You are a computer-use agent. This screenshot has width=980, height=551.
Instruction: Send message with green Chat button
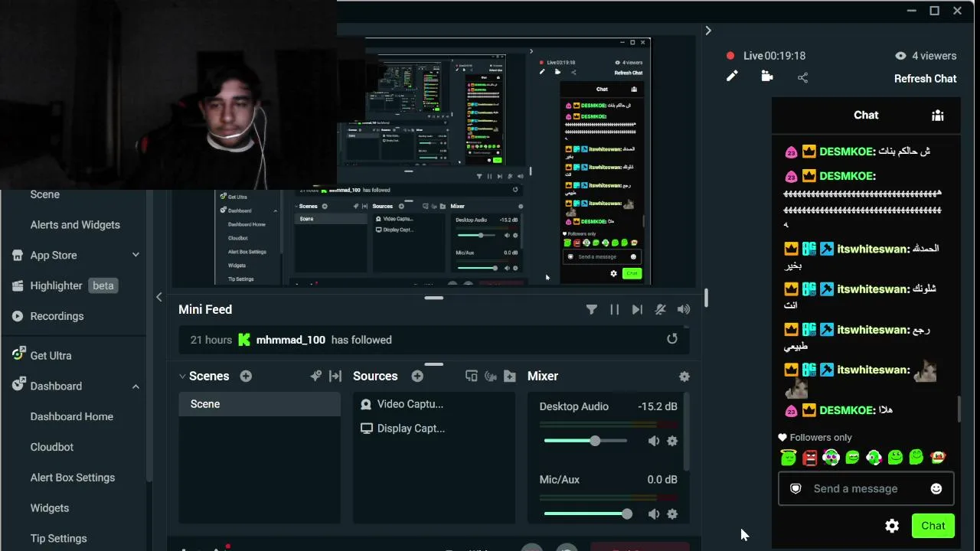click(x=933, y=526)
